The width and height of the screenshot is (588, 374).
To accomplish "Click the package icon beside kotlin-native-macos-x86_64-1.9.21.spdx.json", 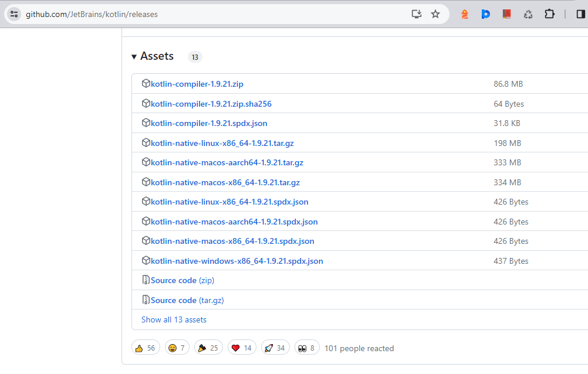I will pos(146,241).
